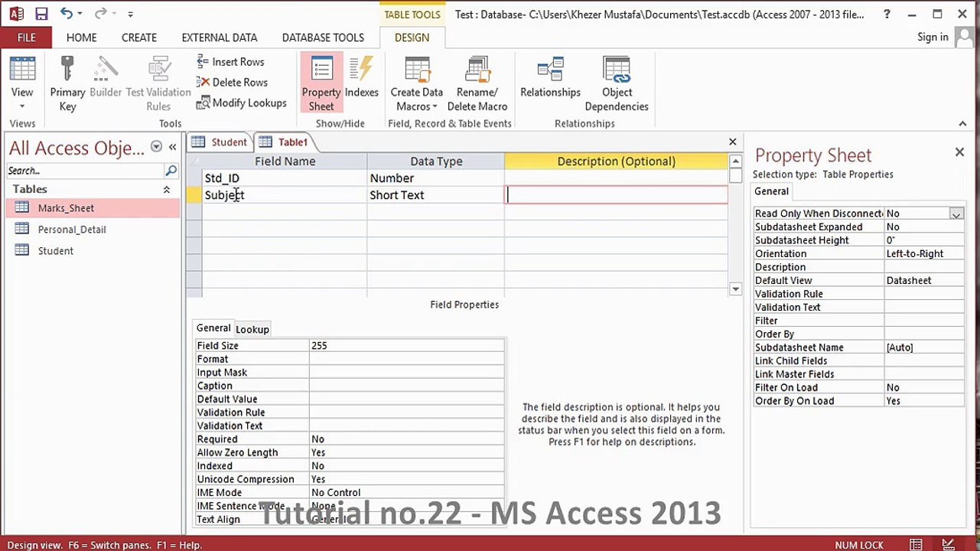
Task: Click the field grid scroll down arrow
Action: (735, 289)
